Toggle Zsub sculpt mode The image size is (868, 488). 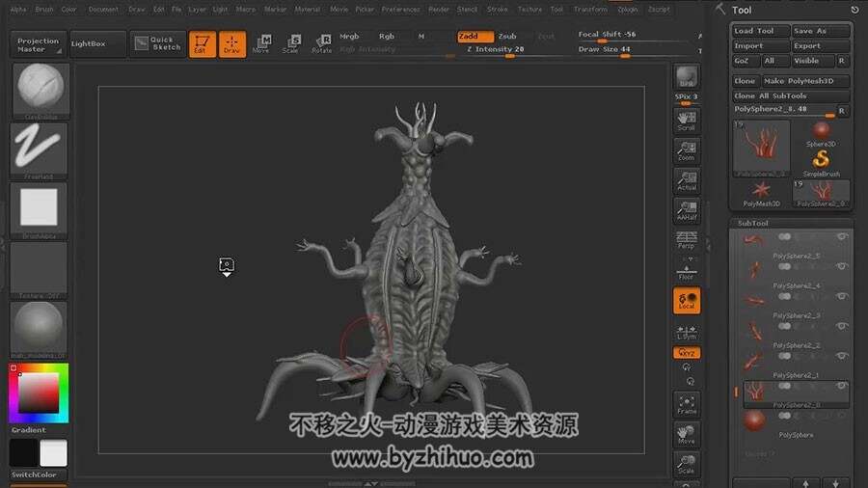[x=507, y=36]
